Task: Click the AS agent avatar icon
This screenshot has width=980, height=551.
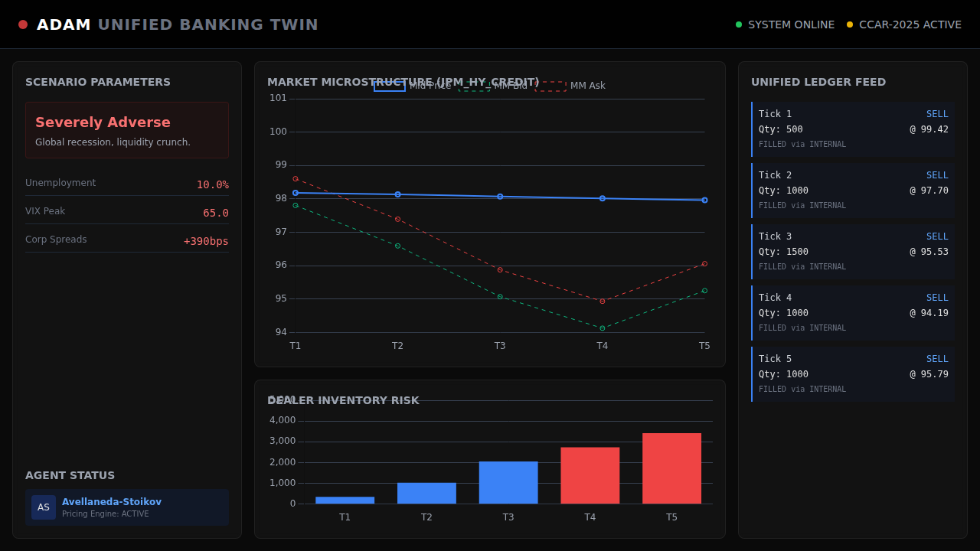Action: pos(44,507)
